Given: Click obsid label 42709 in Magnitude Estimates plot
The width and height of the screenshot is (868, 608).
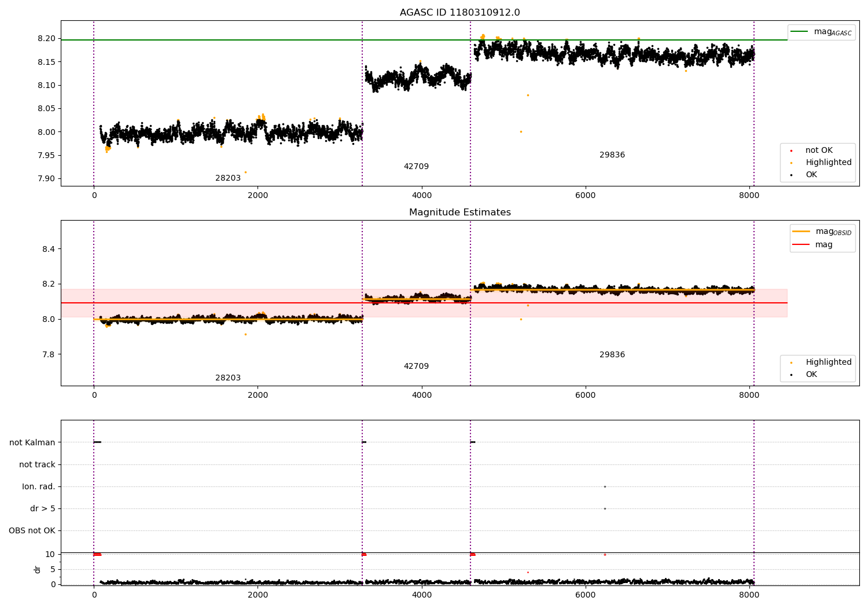Looking at the screenshot, I should (416, 367).
